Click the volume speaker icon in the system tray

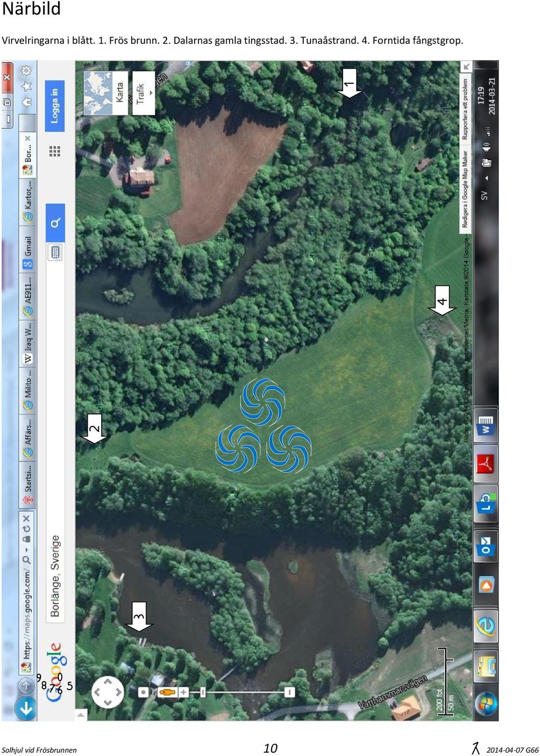(487, 147)
